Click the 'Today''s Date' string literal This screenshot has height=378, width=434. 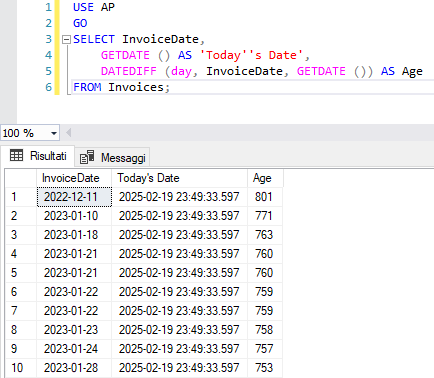pyautogui.click(x=251, y=55)
